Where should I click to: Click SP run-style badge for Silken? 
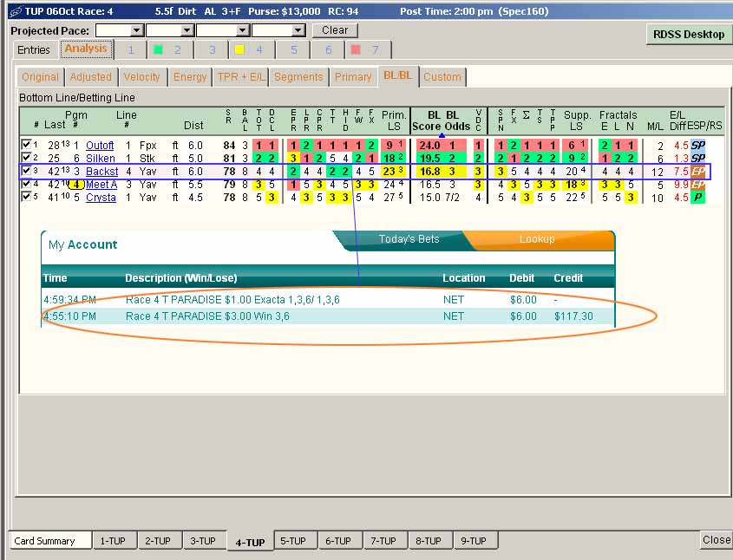click(698, 159)
